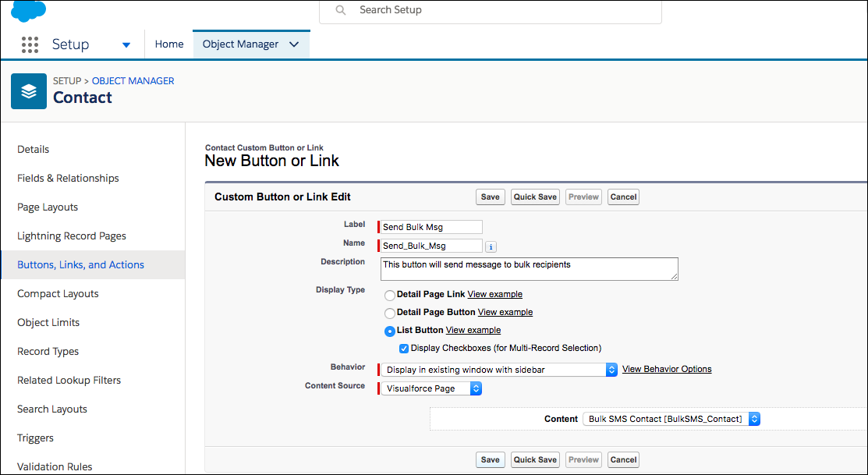Open Validation Rules

click(x=55, y=466)
